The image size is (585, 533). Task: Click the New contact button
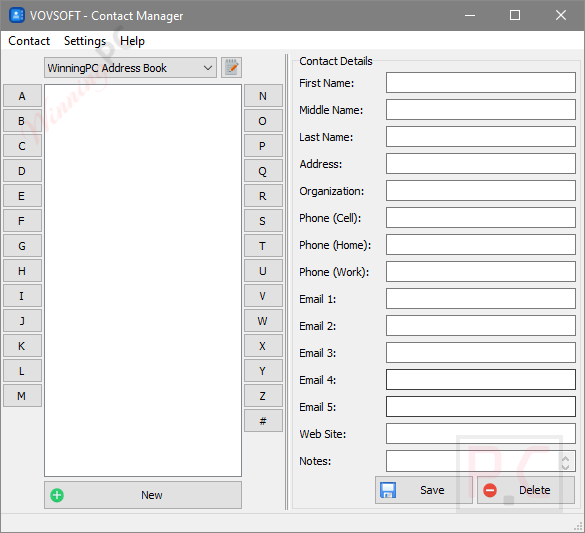pos(143,495)
